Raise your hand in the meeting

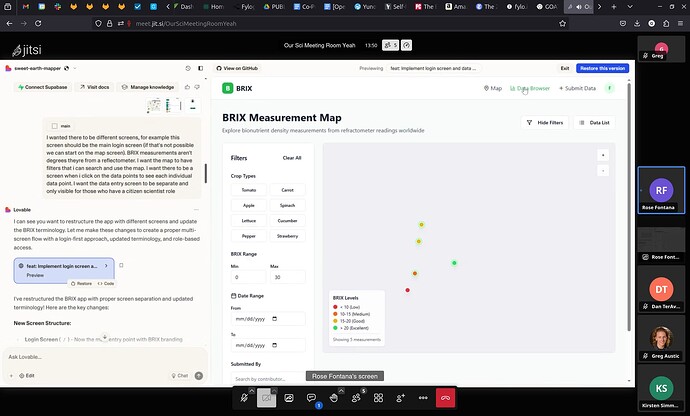pos(334,398)
